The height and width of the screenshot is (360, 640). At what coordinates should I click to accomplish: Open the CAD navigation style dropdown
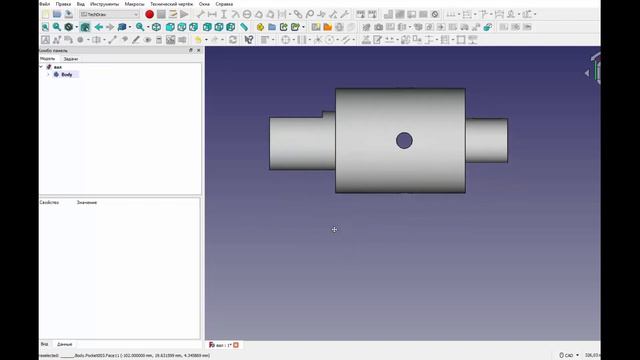point(569,355)
